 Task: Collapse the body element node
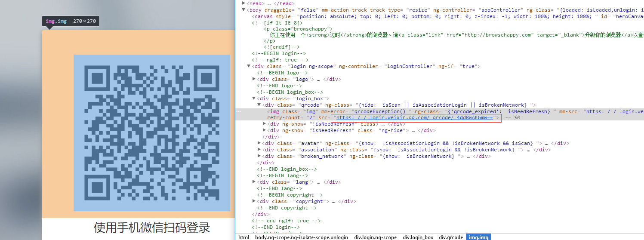point(244,10)
